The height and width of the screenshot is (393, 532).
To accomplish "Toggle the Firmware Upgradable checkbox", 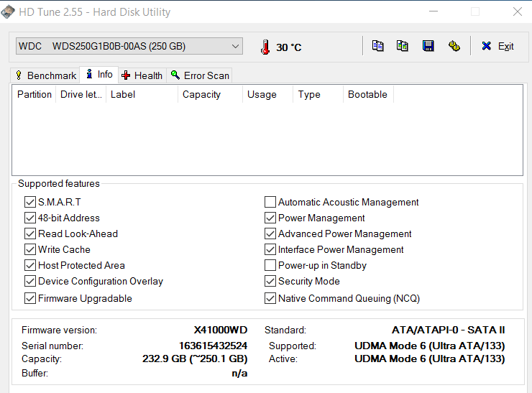I will [x=30, y=298].
